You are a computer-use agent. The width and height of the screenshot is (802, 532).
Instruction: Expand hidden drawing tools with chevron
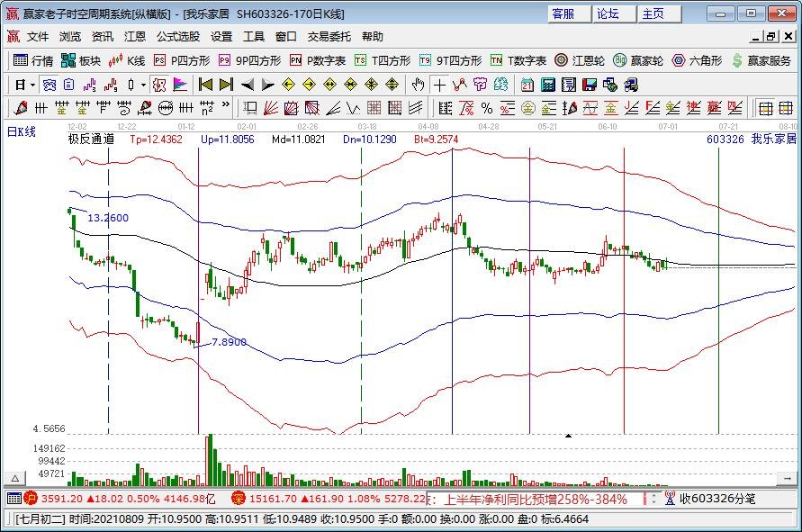click(225, 105)
